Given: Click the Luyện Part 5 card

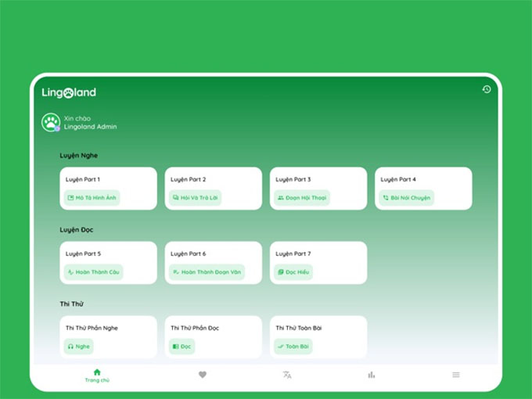Looking at the screenshot, I should click(108, 254).
